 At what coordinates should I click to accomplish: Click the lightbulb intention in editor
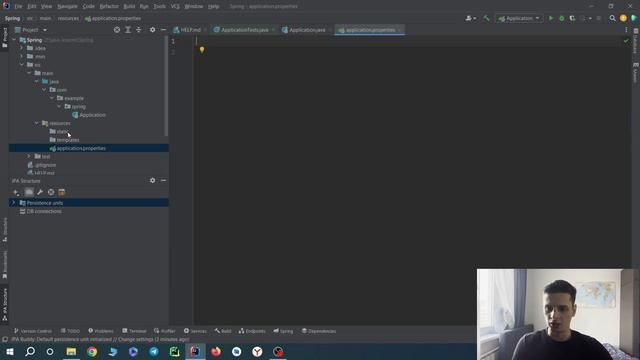pos(202,50)
